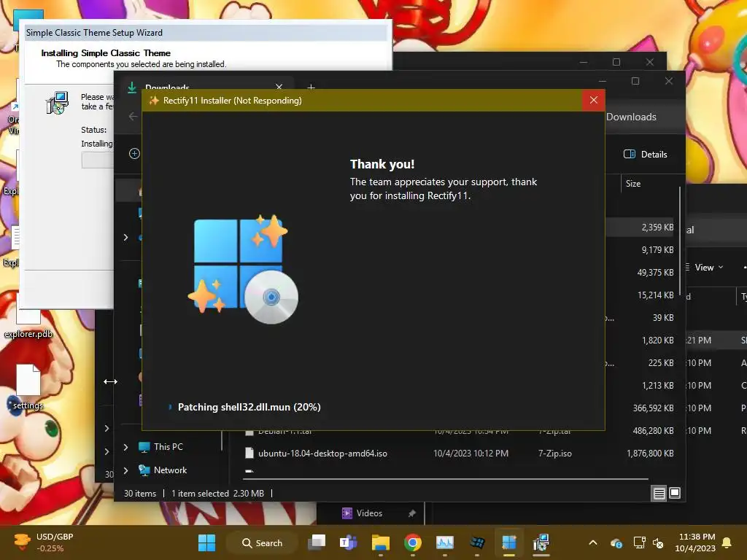747x560 pixels.
Task: Switch to details list view in Explorer status bar
Action: 659,494
